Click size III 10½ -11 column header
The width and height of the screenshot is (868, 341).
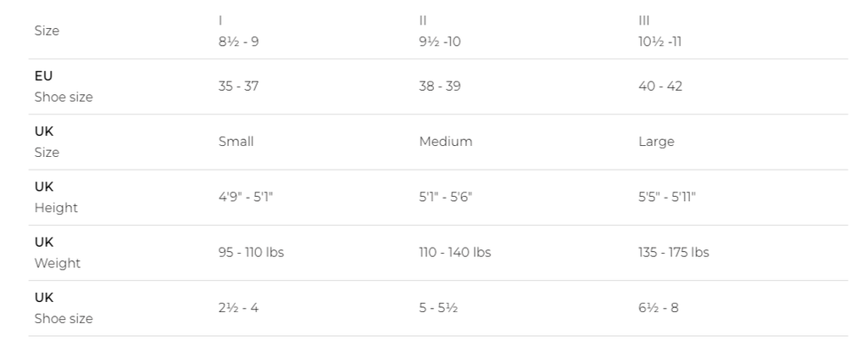coord(659,31)
